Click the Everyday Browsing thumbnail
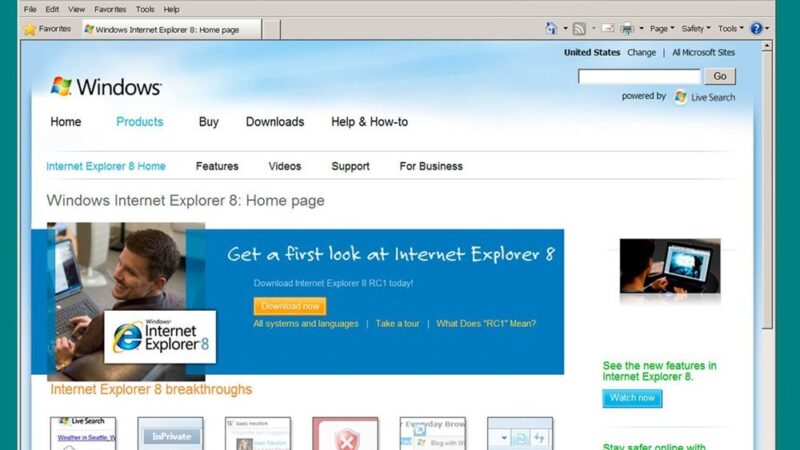 (433, 433)
